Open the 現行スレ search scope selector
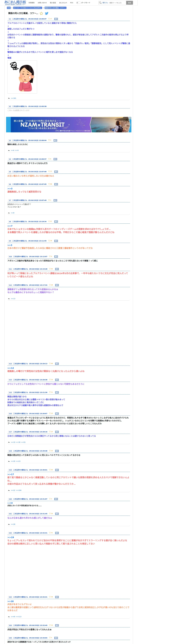 click(105, 3)
